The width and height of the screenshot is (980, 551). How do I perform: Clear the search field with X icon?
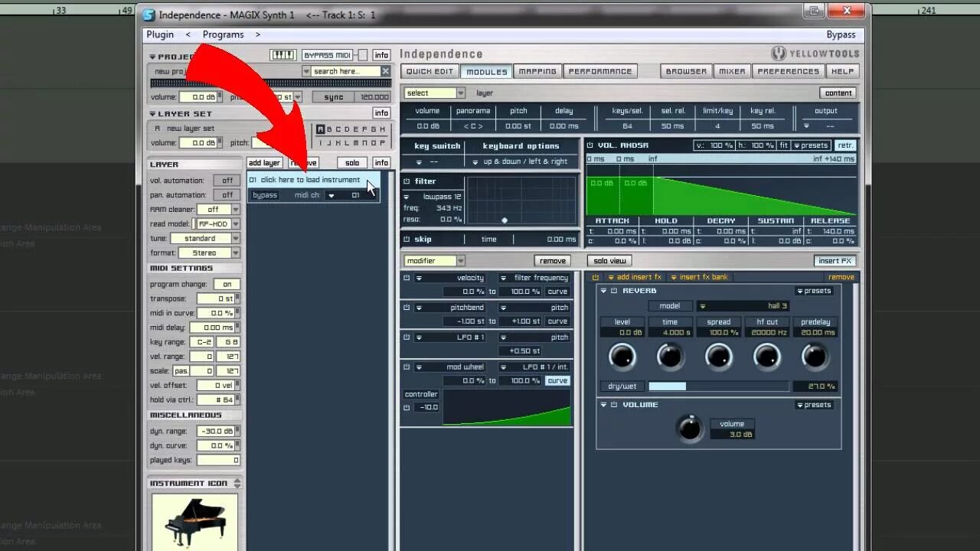coord(386,71)
